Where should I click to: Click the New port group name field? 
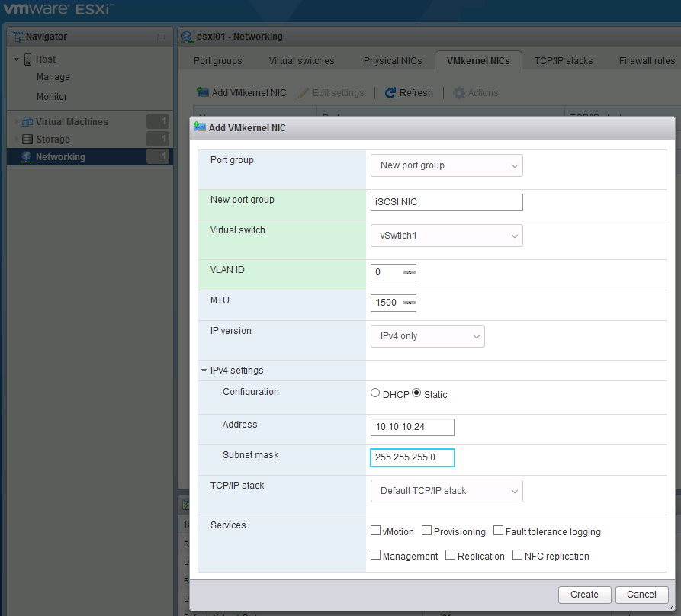click(446, 202)
